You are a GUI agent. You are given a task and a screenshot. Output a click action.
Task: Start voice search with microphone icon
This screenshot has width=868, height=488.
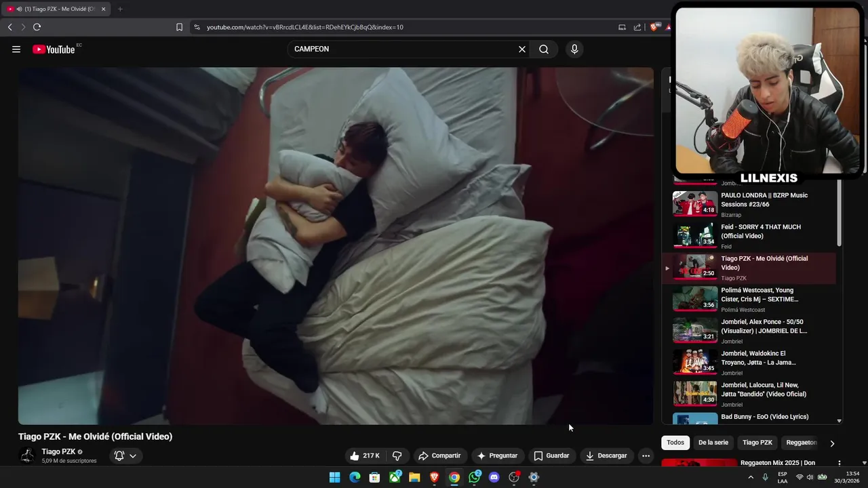(574, 49)
